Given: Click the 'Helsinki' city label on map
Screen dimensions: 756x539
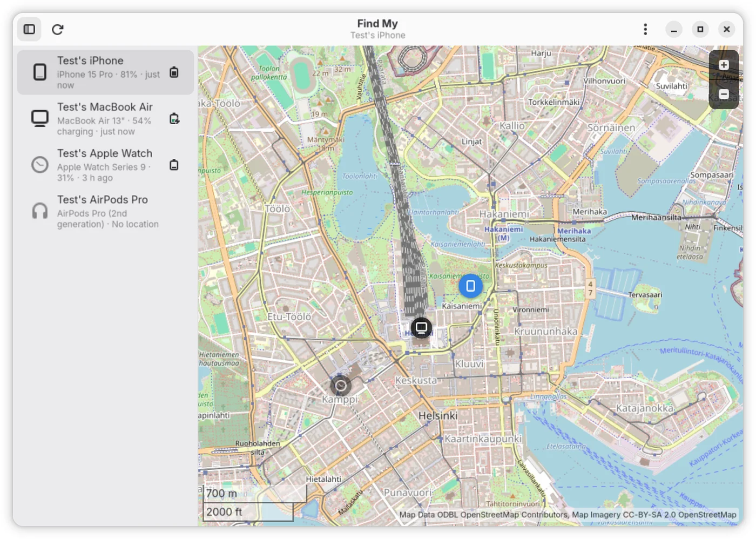Looking at the screenshot, I should (x=438, y=416).
